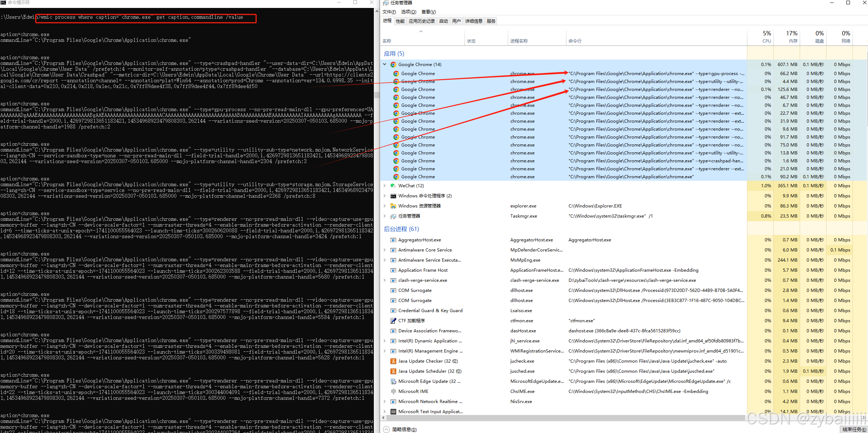This screenshot has width=868, height=433.
Task: Sort processes by the 内存 column
Action: 792,37
